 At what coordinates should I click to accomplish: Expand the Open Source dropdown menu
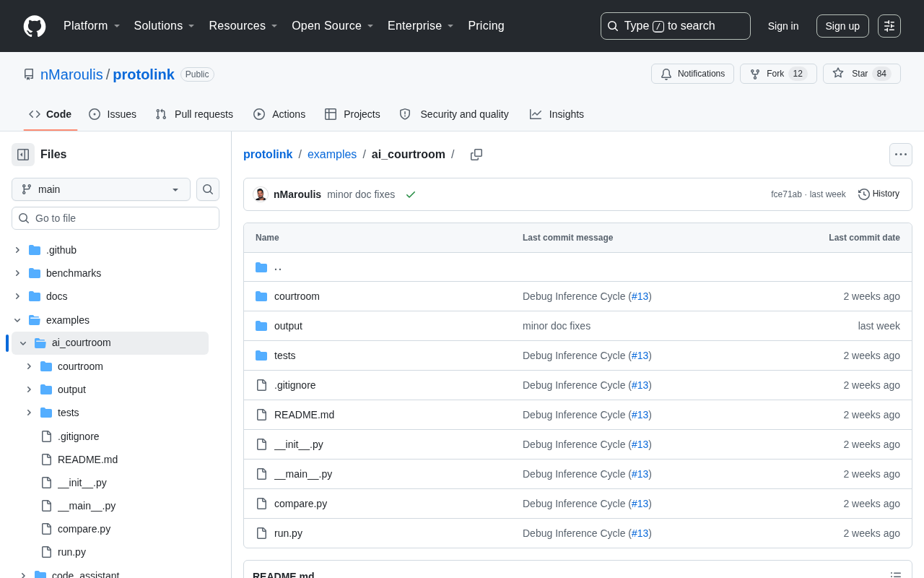pos(333,26)
